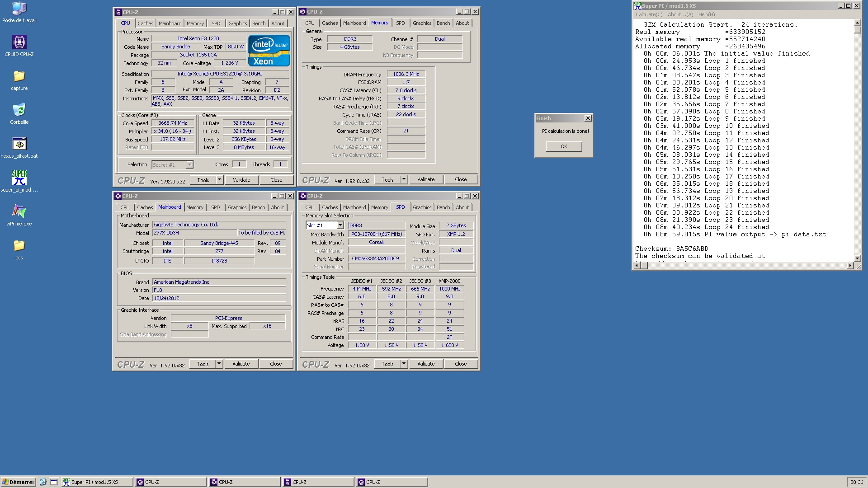868x488 pixels.
Task: Click motherboard model Z77X-UD3H field
Action: click(x=195, y=233)
